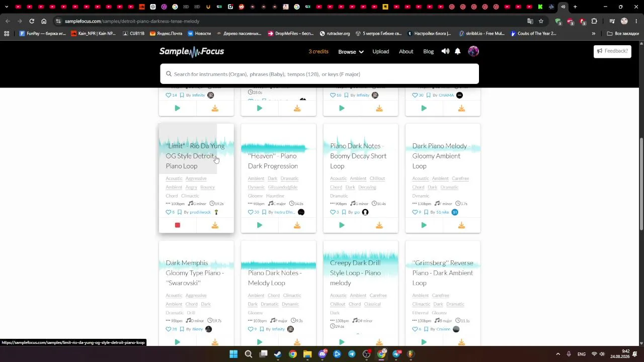This screenshot has width=644, height=362.
Task: Bookmark Piano Dark Notes Melody Loop
Action: [262, 329]
